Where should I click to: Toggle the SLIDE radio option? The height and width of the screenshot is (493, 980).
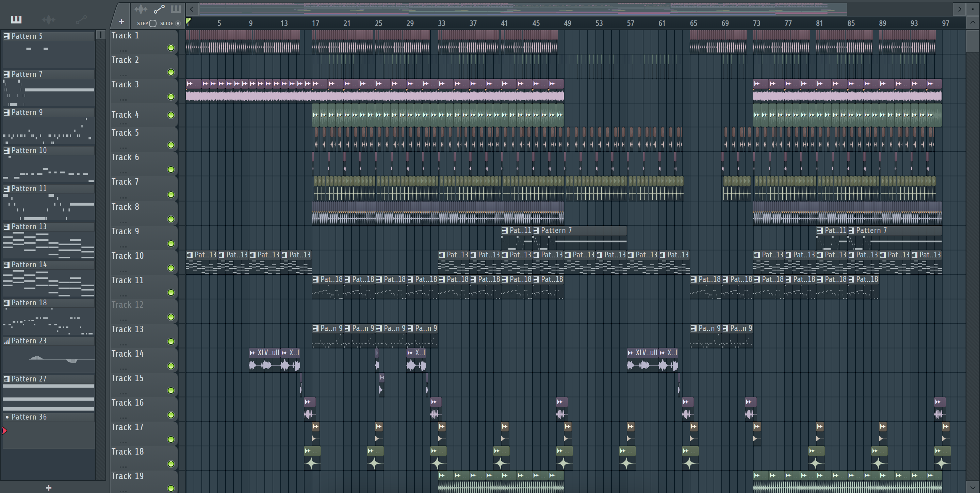coord(178,23)
